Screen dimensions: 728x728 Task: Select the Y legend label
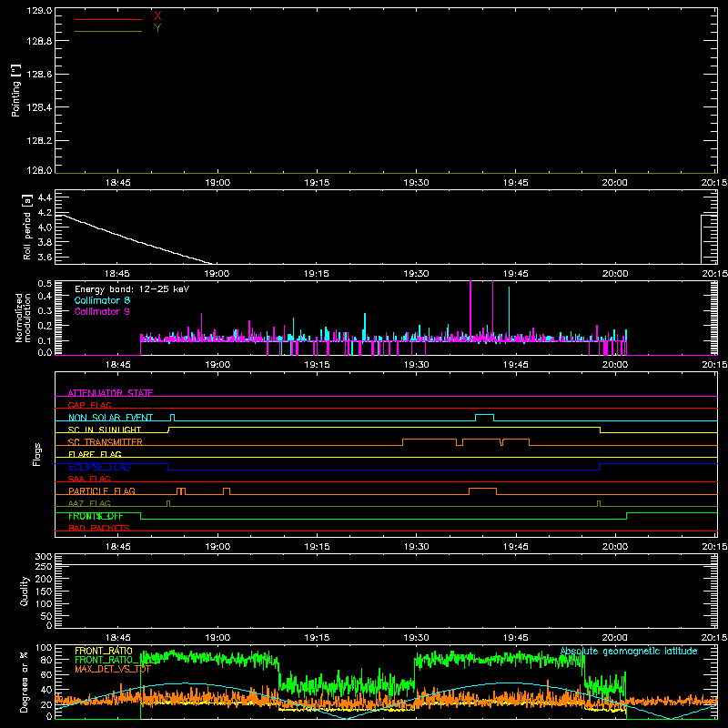(157, 28)
